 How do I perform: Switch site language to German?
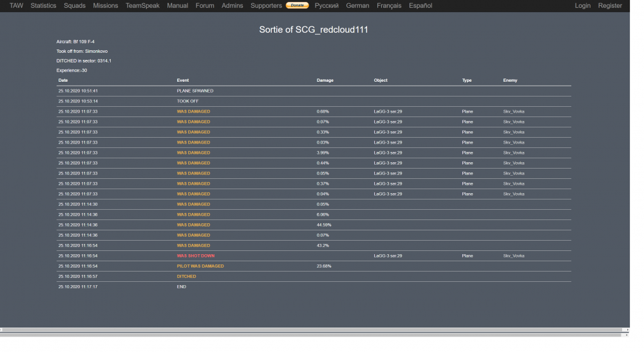(x=357, y=6)
